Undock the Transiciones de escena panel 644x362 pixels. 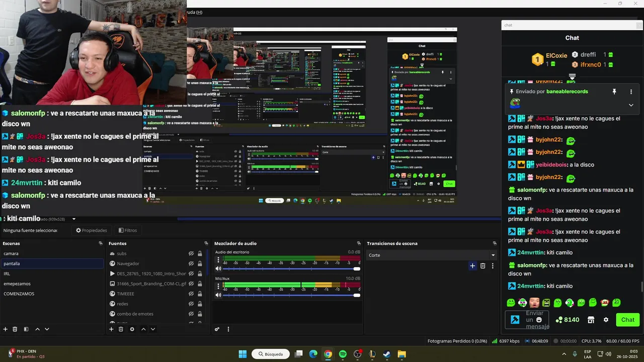(x=495, y=243)
